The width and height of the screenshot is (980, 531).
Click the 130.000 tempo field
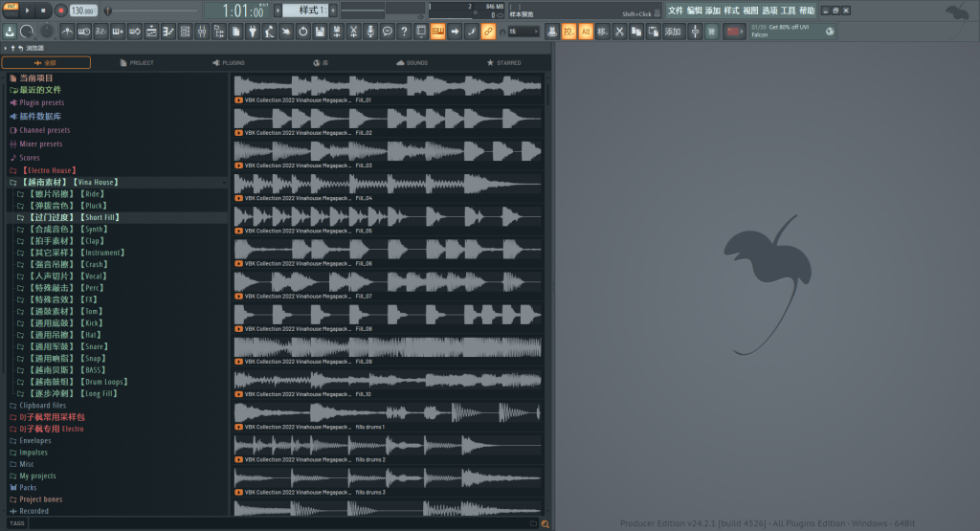83,11
